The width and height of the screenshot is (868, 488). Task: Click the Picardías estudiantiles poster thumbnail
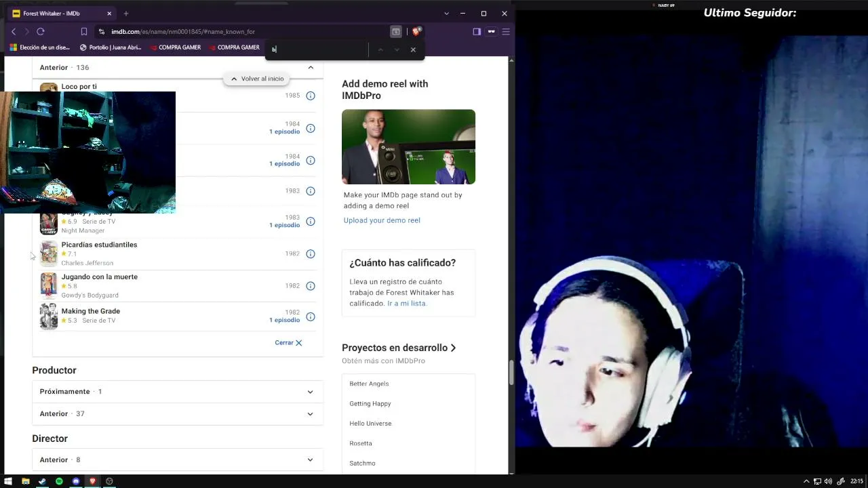click(x=49, y=253)
